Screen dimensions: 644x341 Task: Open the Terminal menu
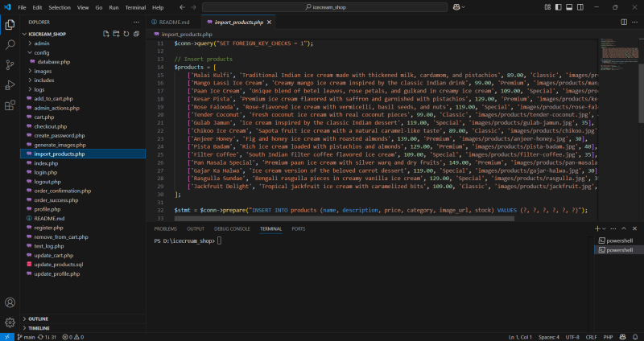click(134, 6)
